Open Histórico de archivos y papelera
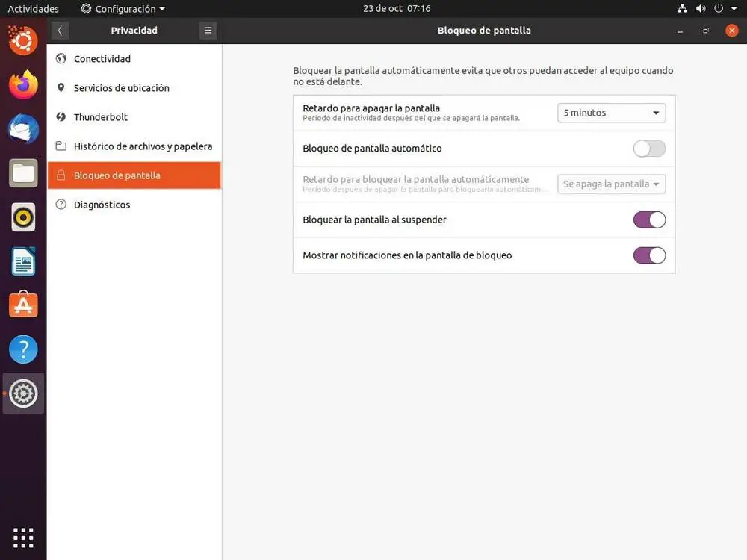This screenshot has width=747, height=560. [x=134, y=146]
